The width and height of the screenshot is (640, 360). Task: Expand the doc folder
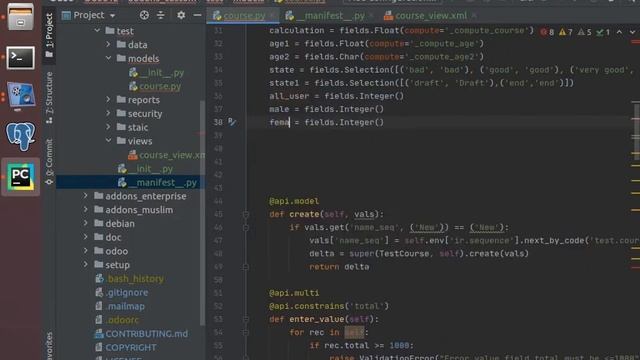tap(86, 237)
